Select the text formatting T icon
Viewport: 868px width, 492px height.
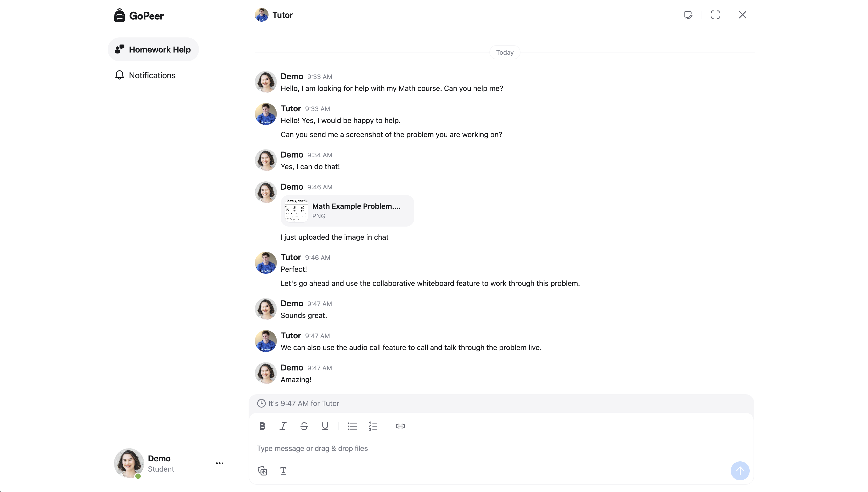(283, 470)
